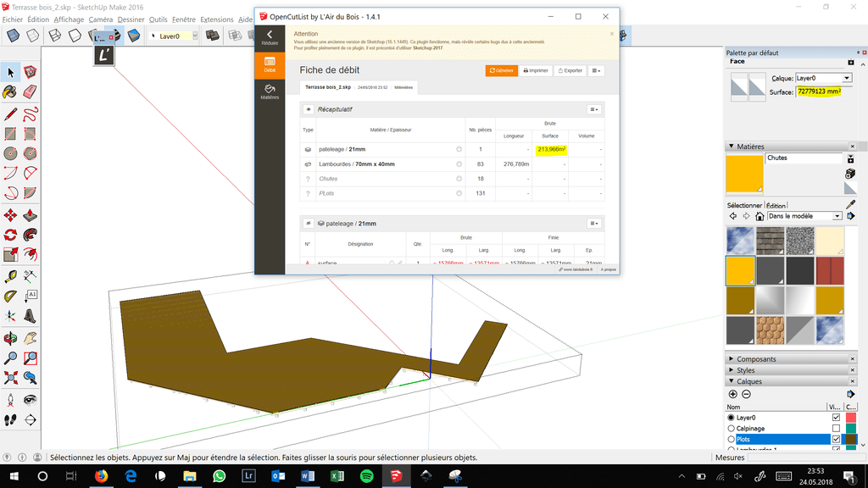868x488 pixels.
Task: Make Calpinage the active layer
Action: (x=731, y=428)
